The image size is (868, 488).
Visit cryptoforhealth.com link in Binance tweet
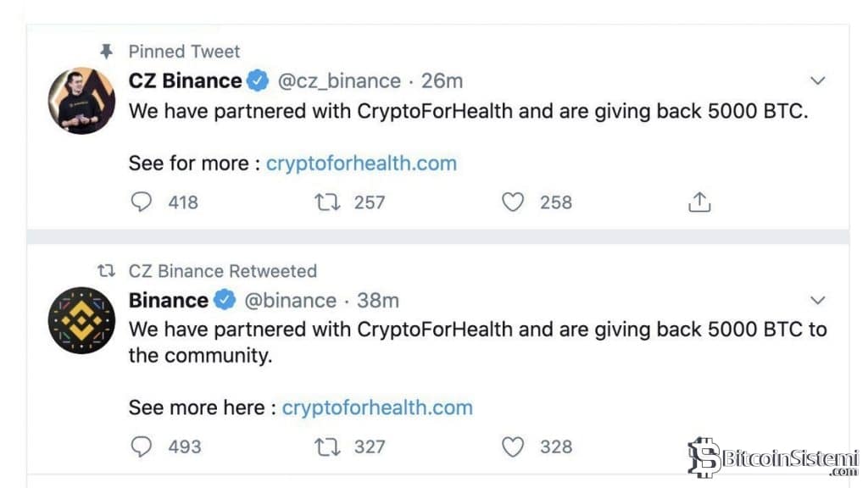click(x=377, y=408)
